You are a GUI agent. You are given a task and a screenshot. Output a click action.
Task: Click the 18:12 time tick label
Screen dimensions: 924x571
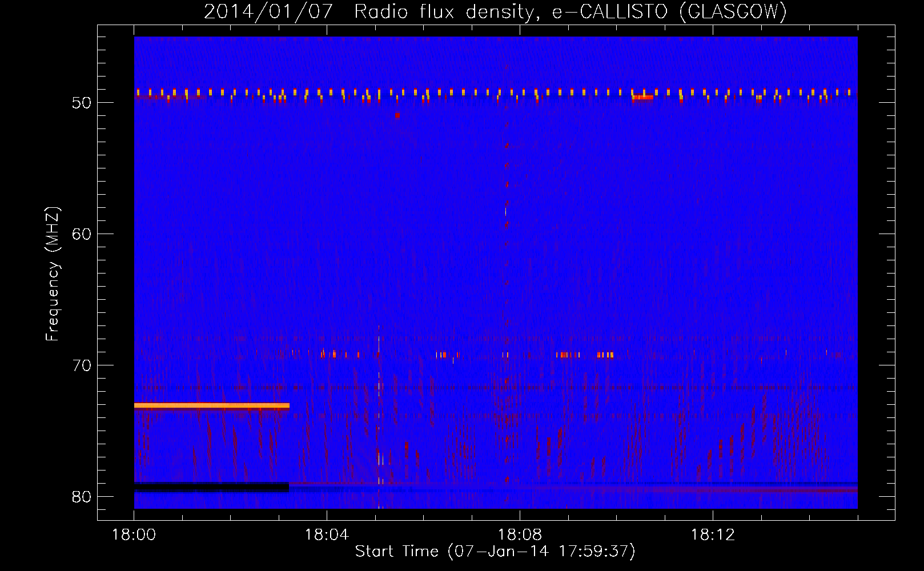pyautogui.click(x=713, y=535)
